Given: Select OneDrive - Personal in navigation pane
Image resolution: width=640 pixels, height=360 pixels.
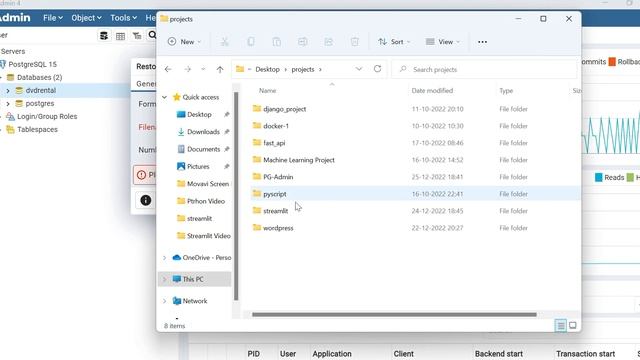Looking at the screenshot, I should pyautogui.click(x=202, y=258).
